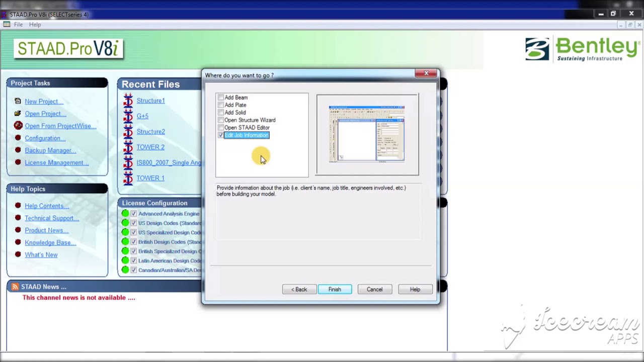
Task: Click the red bullet beside What's New
Action: (x=18, y=254)
